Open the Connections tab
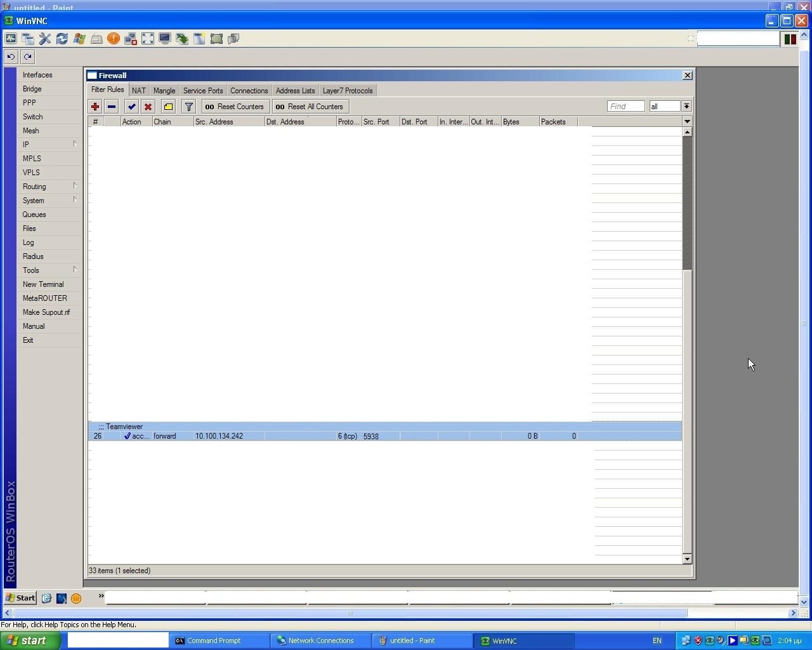The width and height of the screenshot is (812, 650). pos(249,91)
